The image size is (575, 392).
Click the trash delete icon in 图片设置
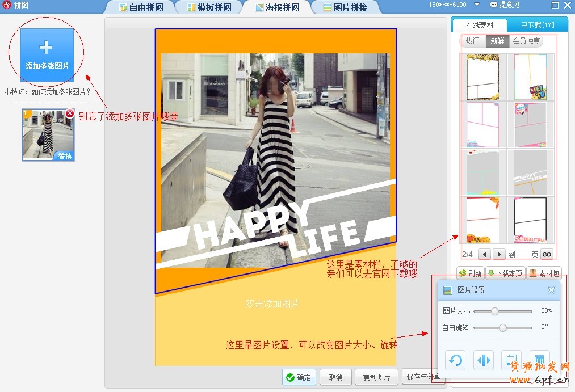(x=540, y=359)
